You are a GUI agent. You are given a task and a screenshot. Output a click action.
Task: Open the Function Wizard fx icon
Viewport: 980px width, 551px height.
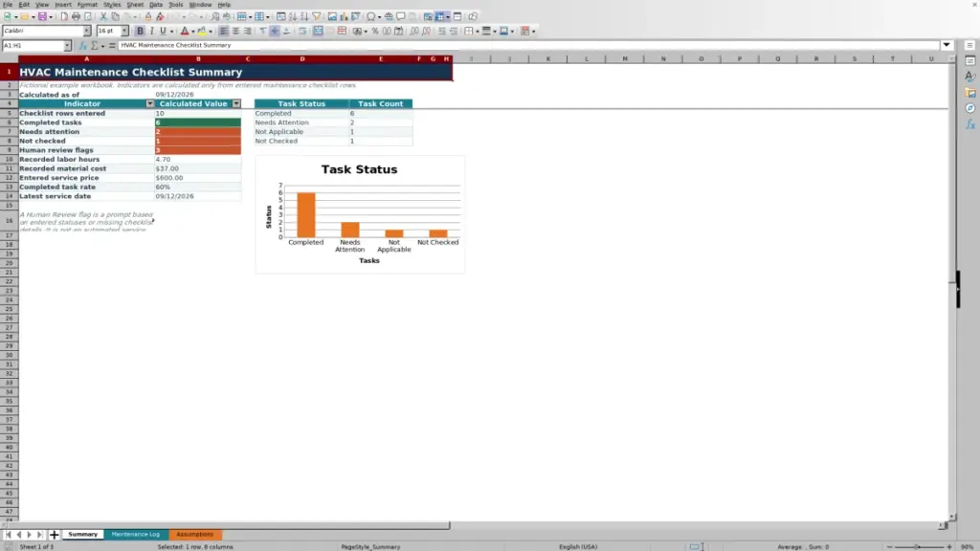pyautogui.click(x=82, y=46)
